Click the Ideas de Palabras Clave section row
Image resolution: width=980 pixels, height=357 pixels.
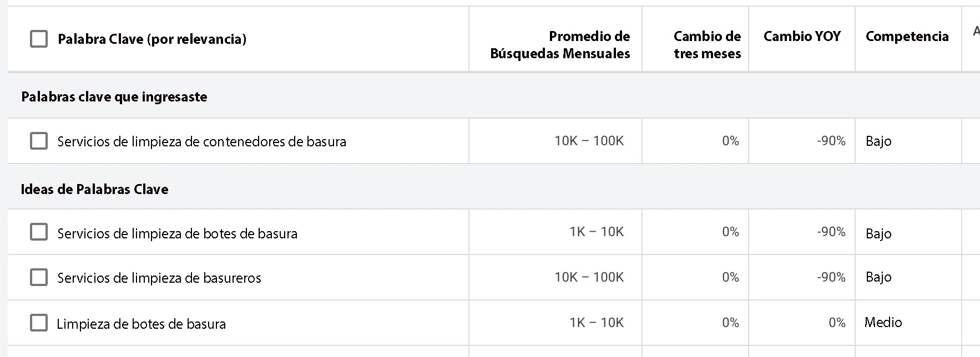pyautogui.click(x=94, y=189)
